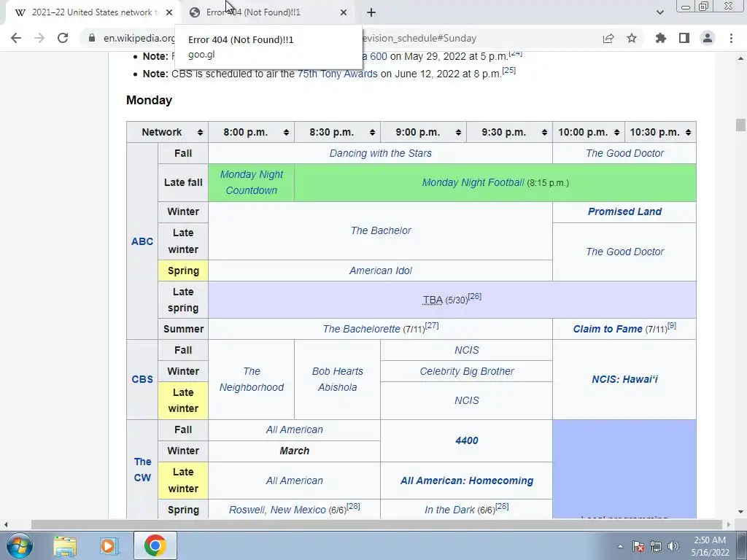
Task: Click Chrome icon in taskbar
Action: coord(155,545)
